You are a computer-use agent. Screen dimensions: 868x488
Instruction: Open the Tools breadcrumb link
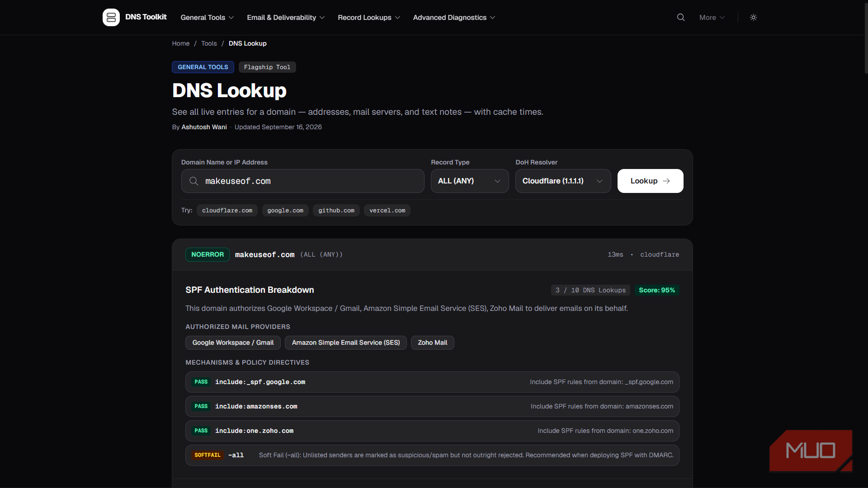[x=209, y=43]
